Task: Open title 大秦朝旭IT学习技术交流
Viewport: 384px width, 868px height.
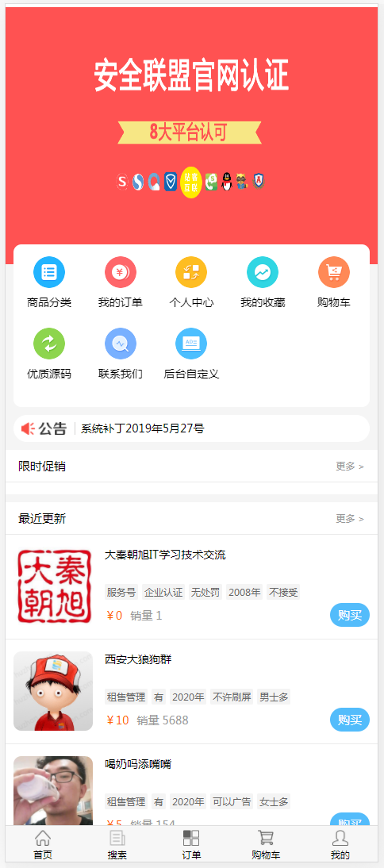Action: tap(166, 555)
